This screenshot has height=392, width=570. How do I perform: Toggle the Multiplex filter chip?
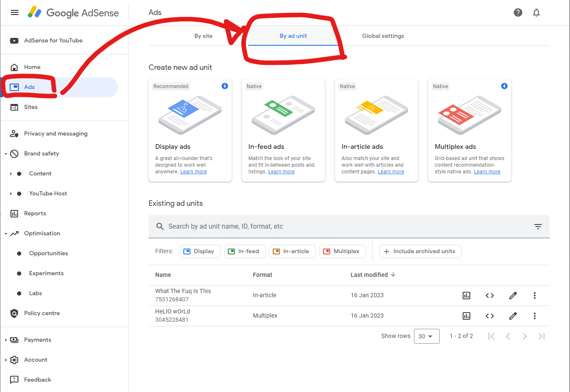click(343, 251)
